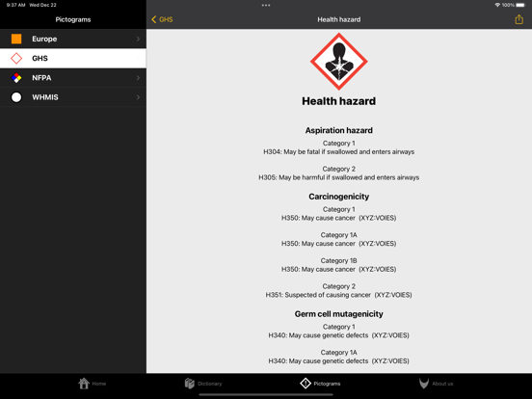Click the Carcinogenicity heading
The image size is (532, 399).
[x=339, y=197]
